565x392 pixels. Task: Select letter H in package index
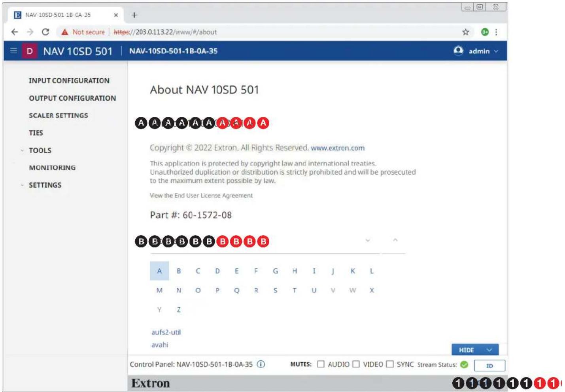pos(295,271)
